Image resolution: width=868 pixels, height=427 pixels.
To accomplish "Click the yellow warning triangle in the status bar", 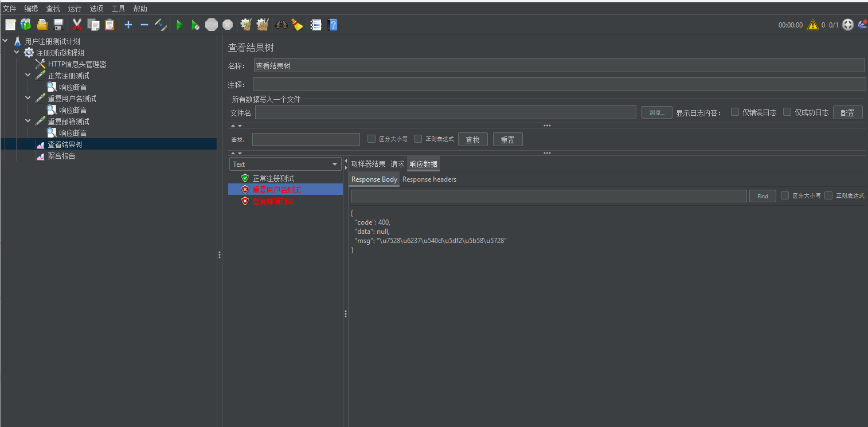I will [x=812, y=25].
